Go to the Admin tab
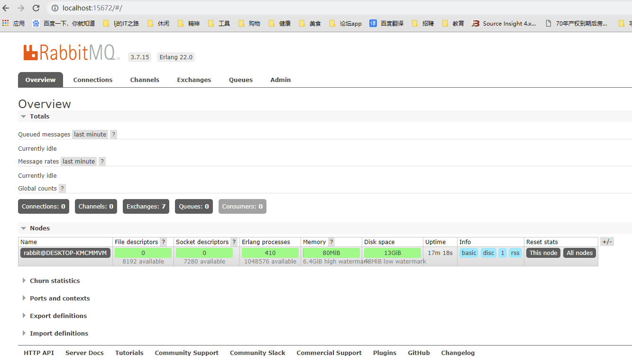This screenshot has height=364, width=632. (281, 80)
